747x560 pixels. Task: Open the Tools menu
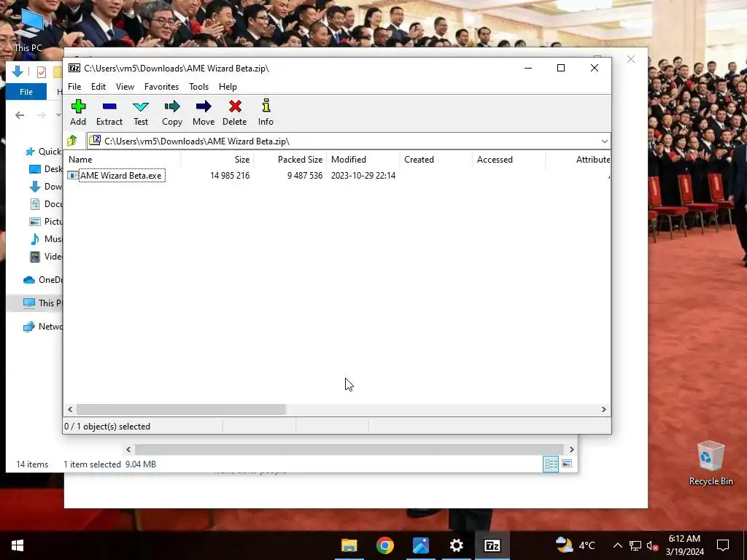click(x=198, y=87)
